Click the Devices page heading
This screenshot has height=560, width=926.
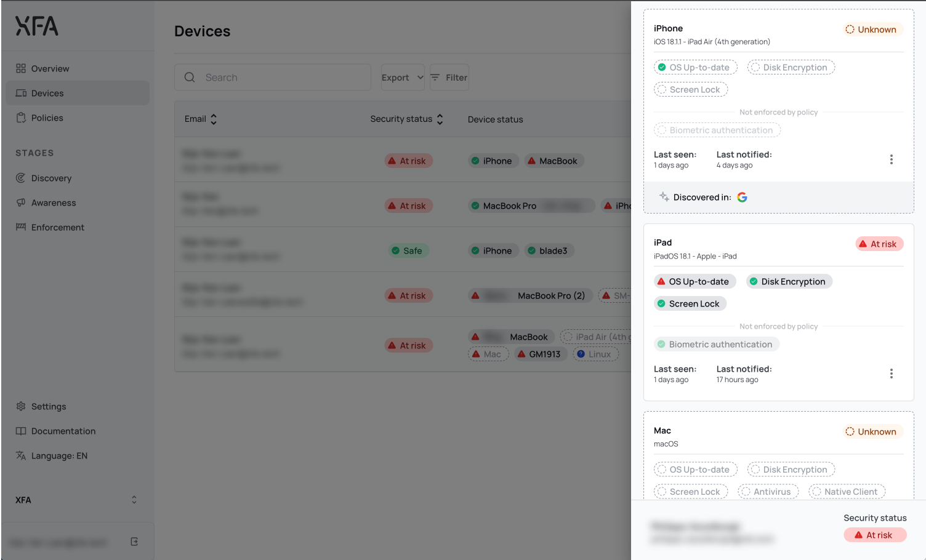click(202, 31)
